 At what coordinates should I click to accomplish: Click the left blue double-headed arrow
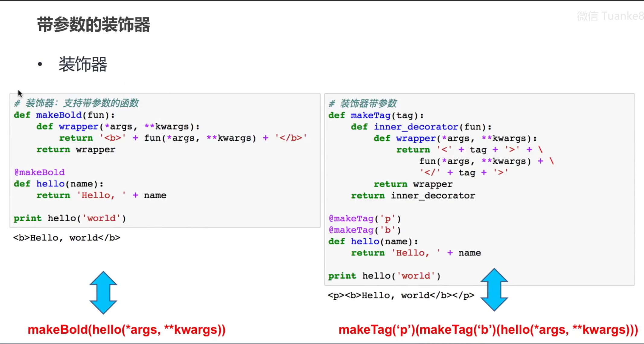pyautogui.click(x=103, y=292)
